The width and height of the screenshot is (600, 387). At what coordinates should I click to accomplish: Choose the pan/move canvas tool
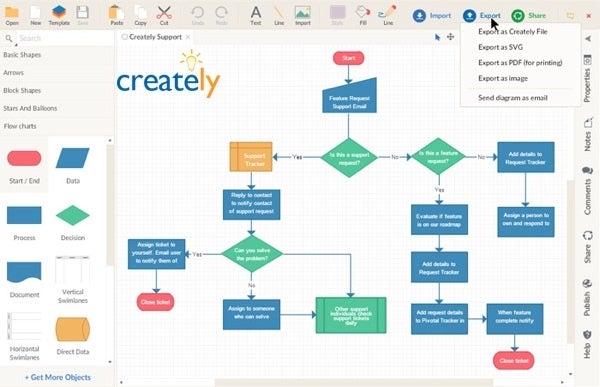(x=450, y=37)
